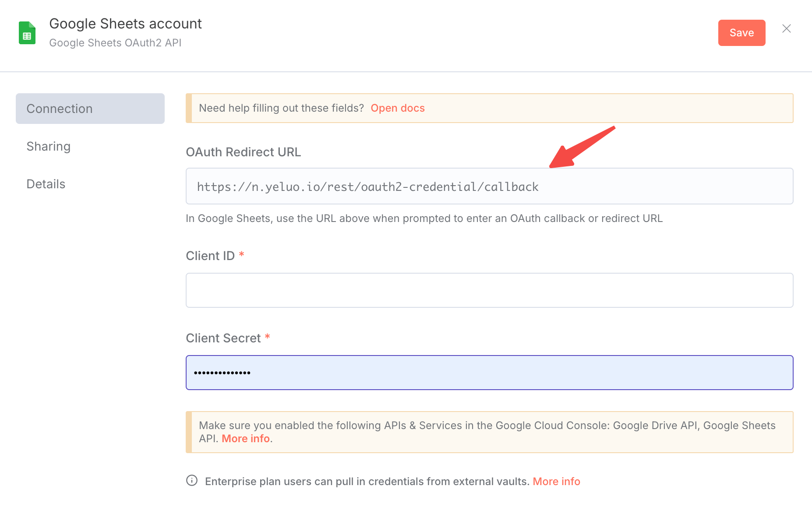Click the "Google Sheets OAuth2 API" subtitle
This screenshot has height=521, width=812.
pos(115,43)
